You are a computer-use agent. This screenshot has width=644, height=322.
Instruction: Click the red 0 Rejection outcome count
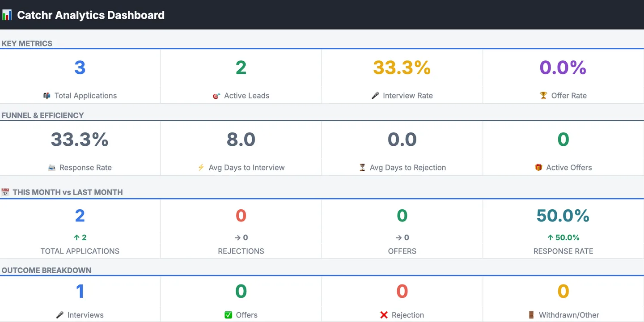402,292
